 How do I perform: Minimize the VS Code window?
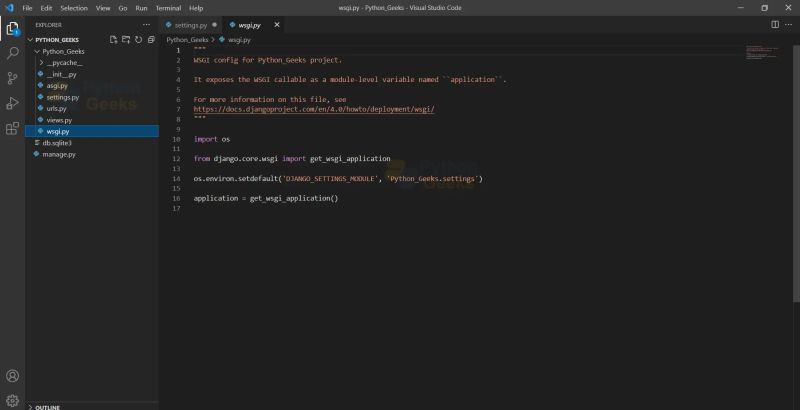point(741,8)
